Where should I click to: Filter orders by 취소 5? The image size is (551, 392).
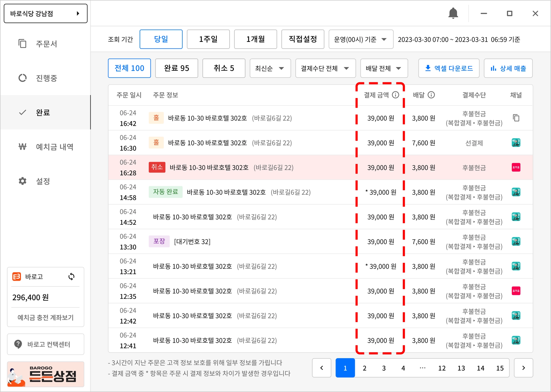point(224,68)
